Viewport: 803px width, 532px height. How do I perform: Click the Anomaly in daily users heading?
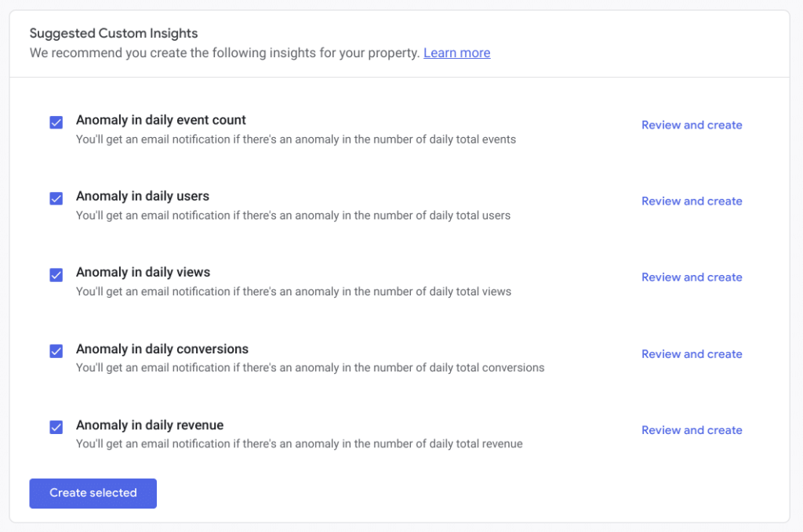pyautogui.click(x=142, y=196)
